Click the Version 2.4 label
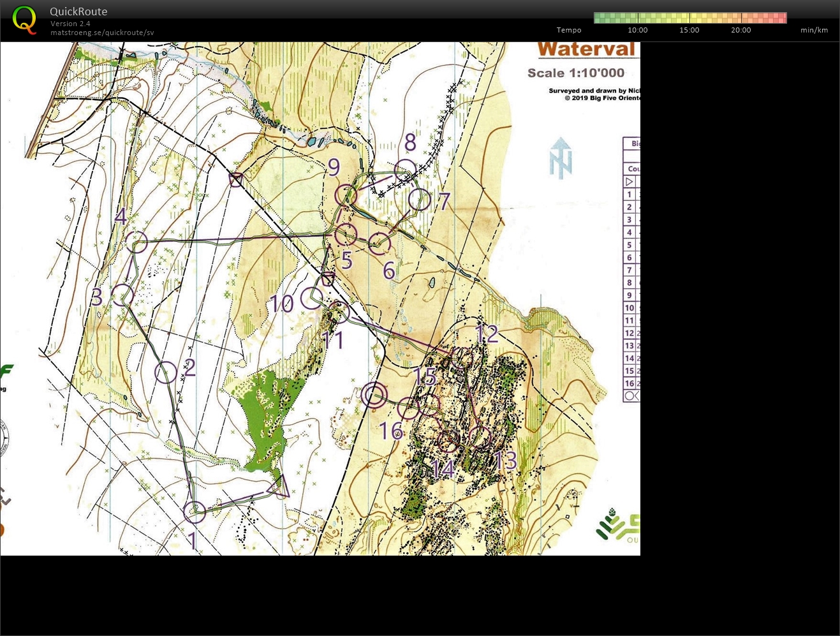 (x=70, y=24)
